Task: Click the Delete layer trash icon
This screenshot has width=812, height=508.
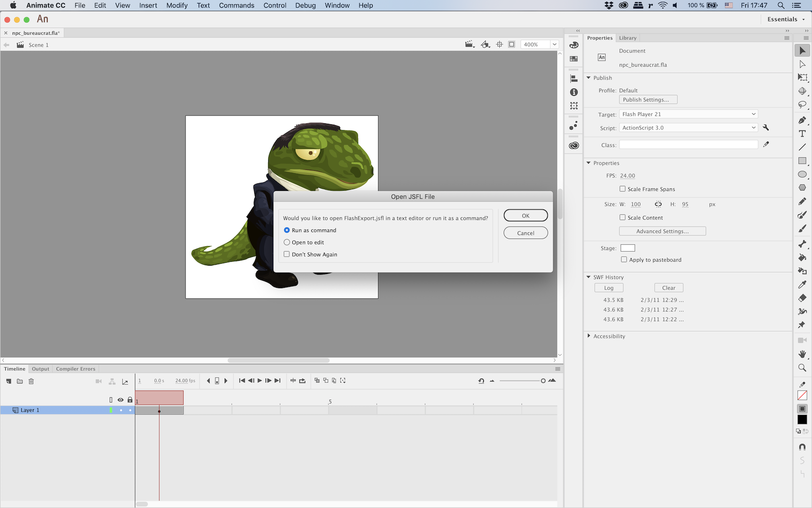Action: point(31,381)
